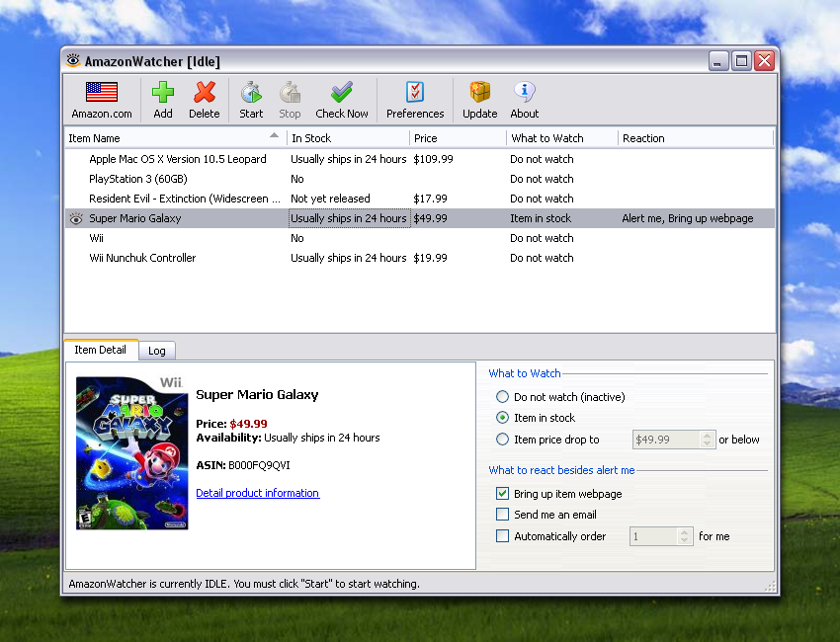The image size is (840, 642).
Task: Sort by the Reaction column header
Action: (x=696, y=138)
